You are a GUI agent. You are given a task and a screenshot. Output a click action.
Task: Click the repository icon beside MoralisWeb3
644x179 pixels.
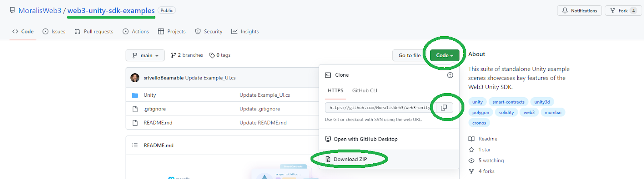[x=12, y=10]
